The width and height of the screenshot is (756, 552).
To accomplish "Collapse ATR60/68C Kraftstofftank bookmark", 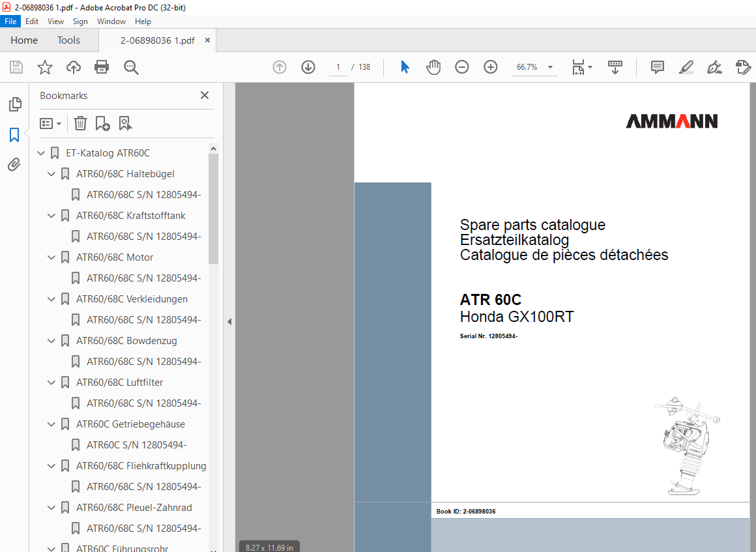I will pos(51,216).
